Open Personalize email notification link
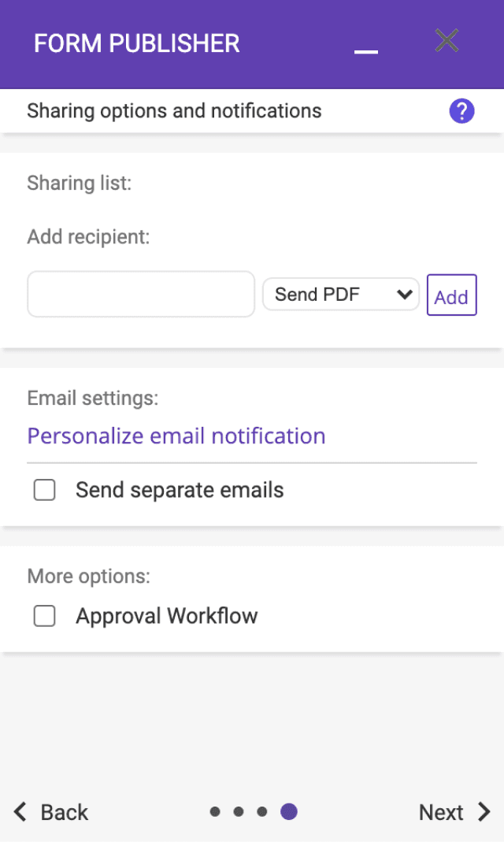The height and width of the screenshot is (842, 504). [x=176, y=436]
